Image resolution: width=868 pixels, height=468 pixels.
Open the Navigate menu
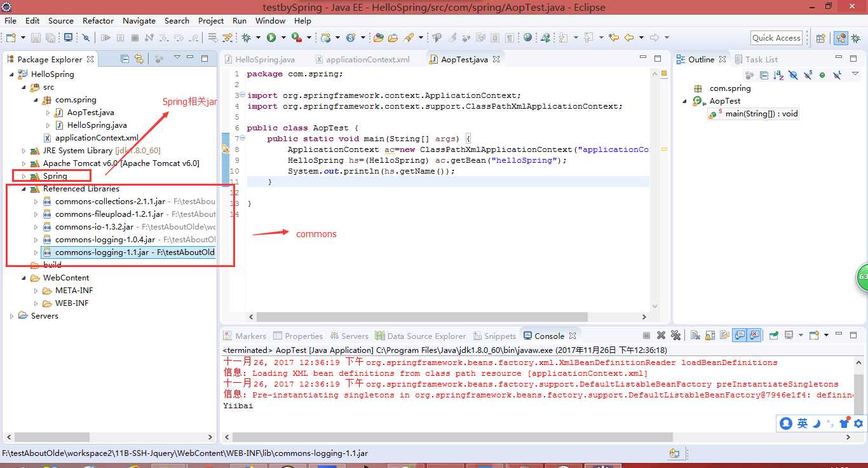139,20
